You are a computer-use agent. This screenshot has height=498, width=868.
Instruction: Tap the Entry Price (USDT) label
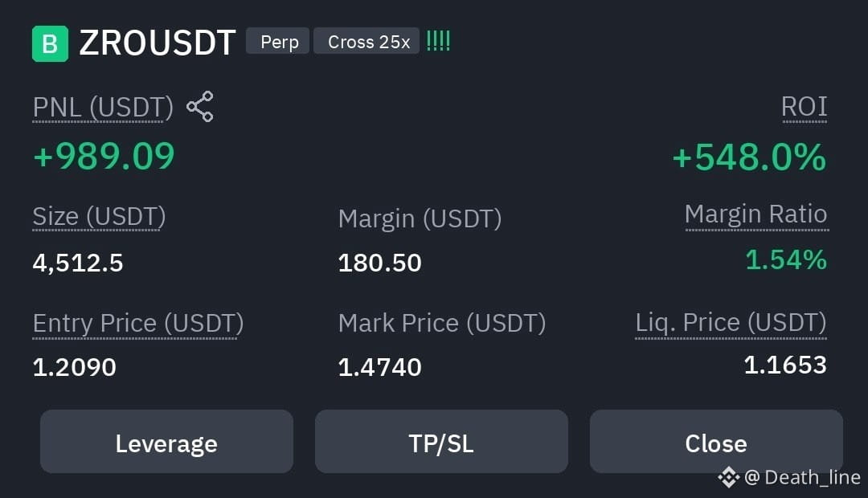(138, 324)
